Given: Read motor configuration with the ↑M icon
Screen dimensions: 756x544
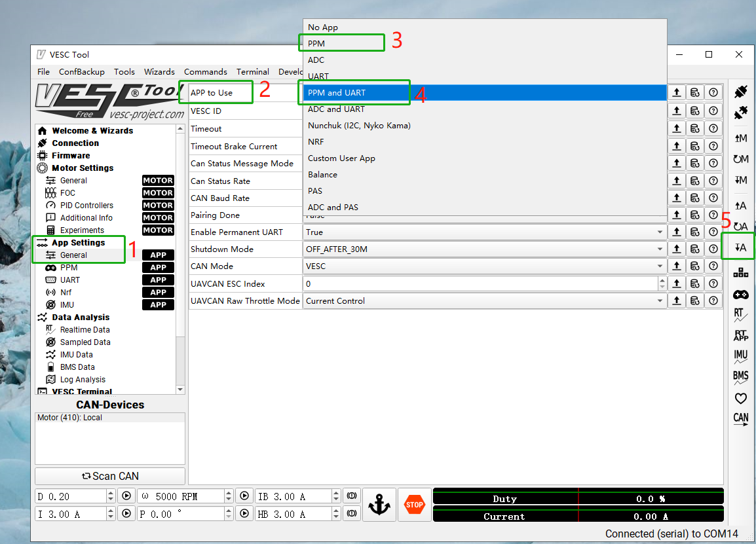Looking at the screenshot, I should click(x=740, y=138).
